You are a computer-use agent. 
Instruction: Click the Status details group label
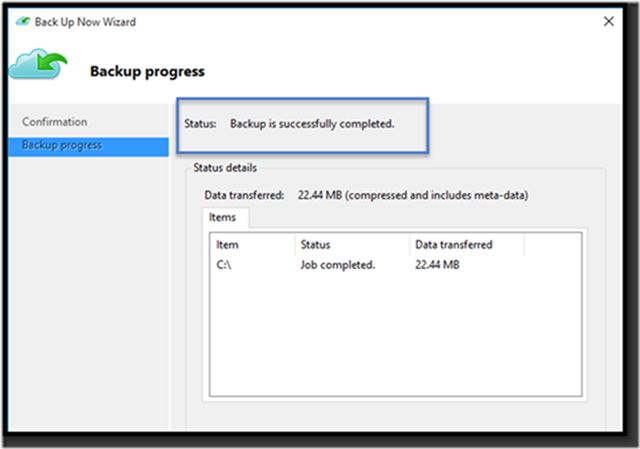pos(225,168)
